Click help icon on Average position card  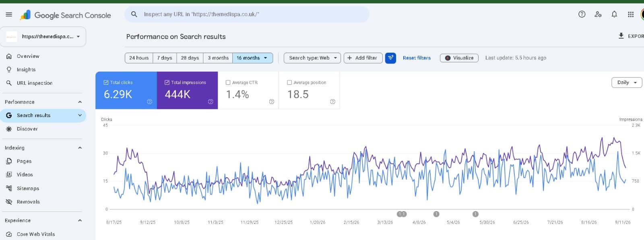tap(332, 102)
